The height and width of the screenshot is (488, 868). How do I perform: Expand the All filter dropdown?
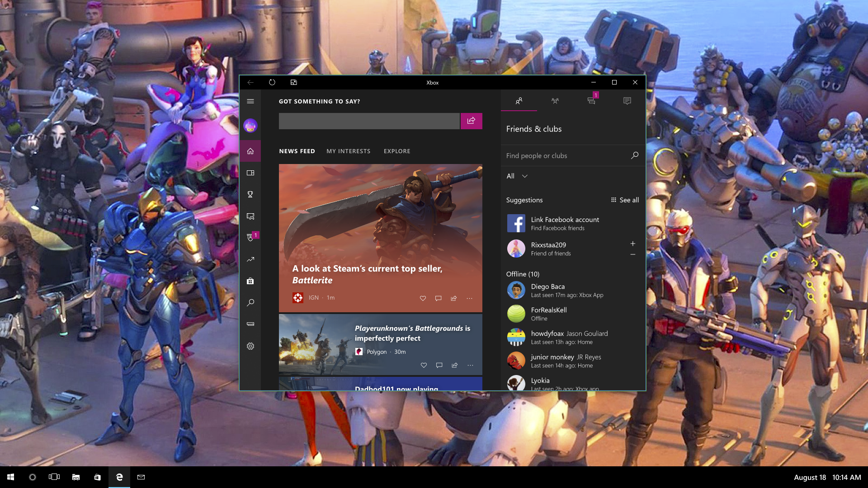517,176
